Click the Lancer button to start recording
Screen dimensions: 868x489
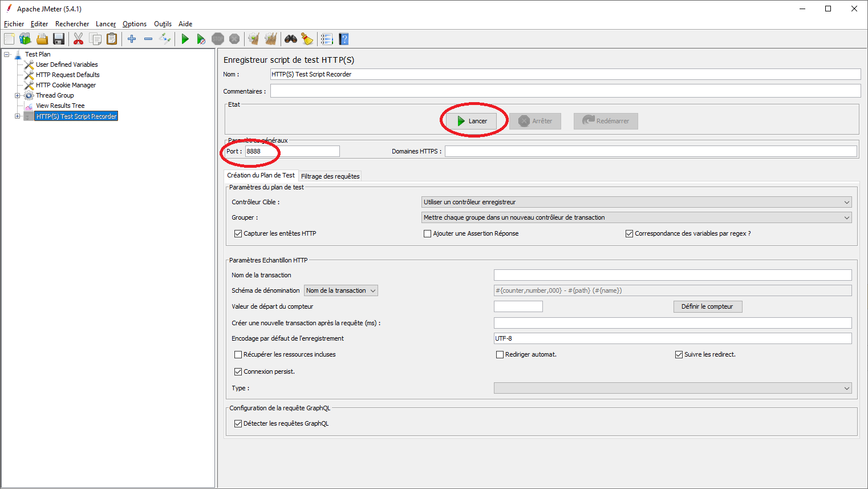coord(472,121)
